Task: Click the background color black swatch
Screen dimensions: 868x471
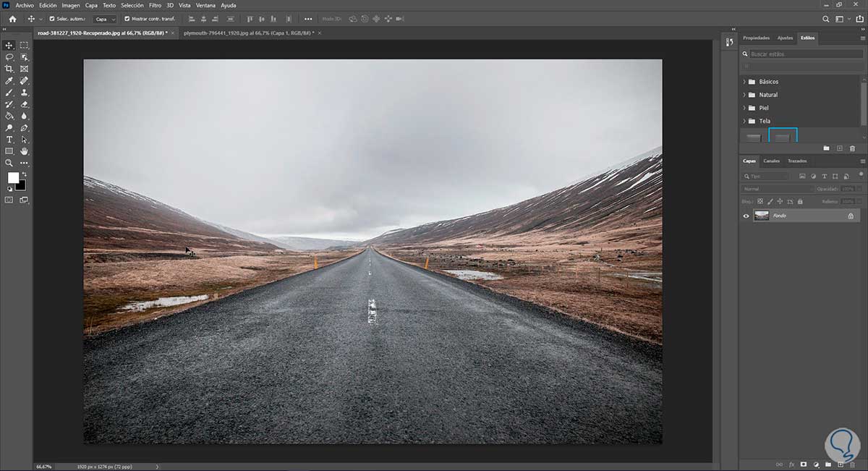Action: click(22, 187)
